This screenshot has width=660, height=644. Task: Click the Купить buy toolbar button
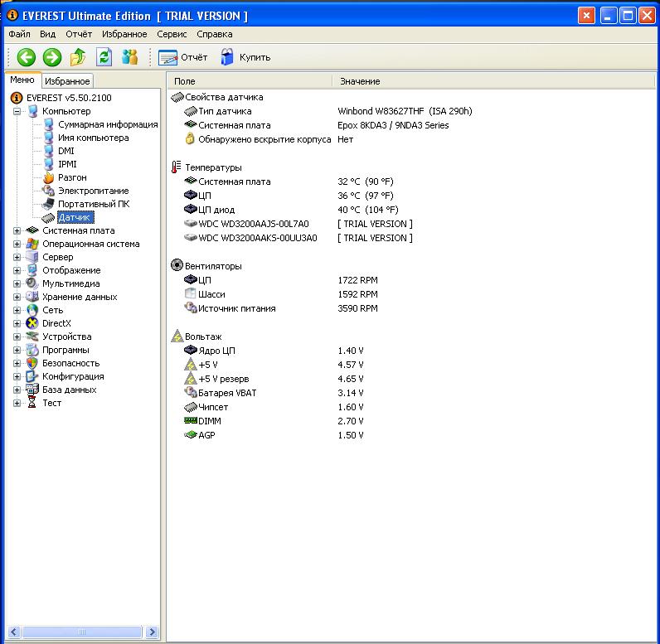click(245, 57)
